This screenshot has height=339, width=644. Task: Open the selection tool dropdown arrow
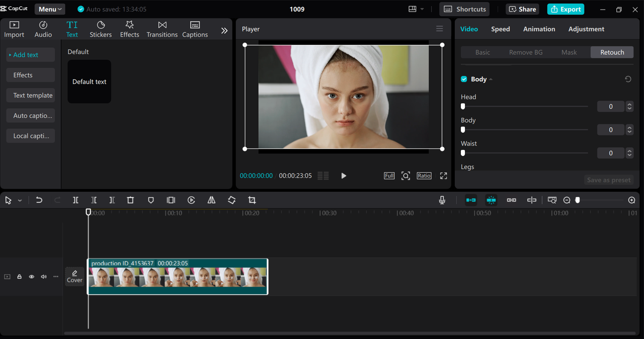20,200
